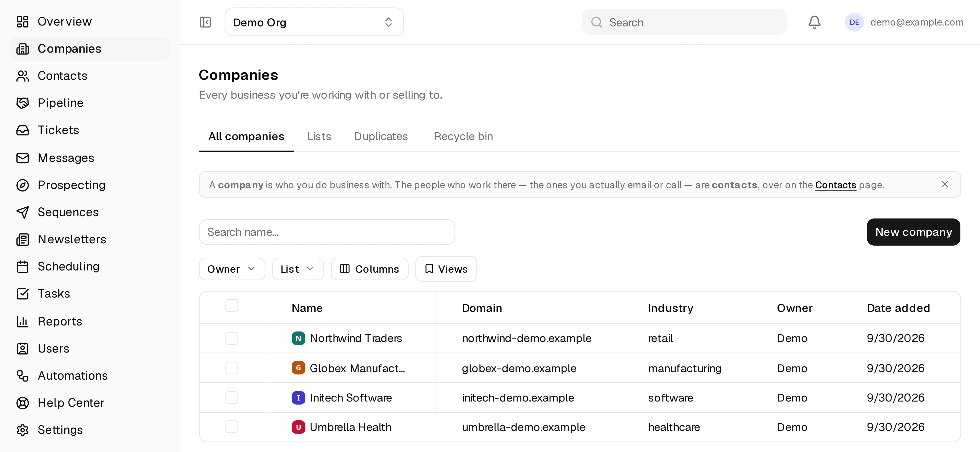980x452 pixels.
Task: Follow the Contacts link in the banner
Action: coord(836,185)
